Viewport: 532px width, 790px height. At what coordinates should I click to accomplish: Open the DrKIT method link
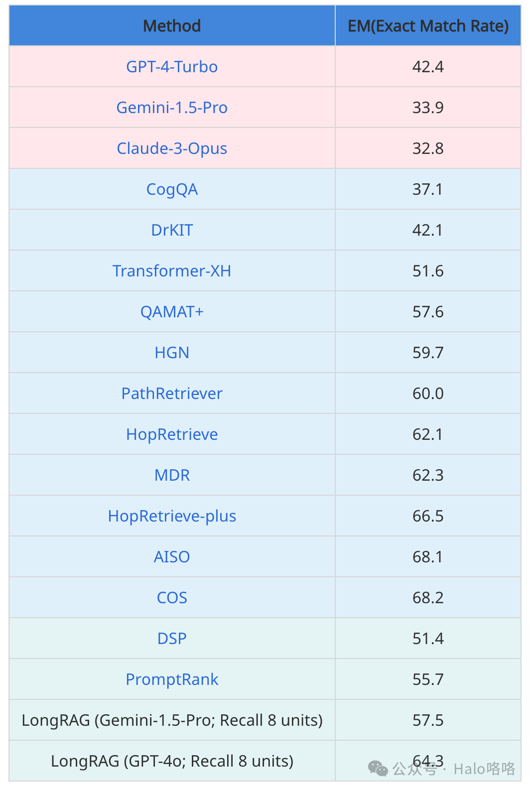click(172, 230)
